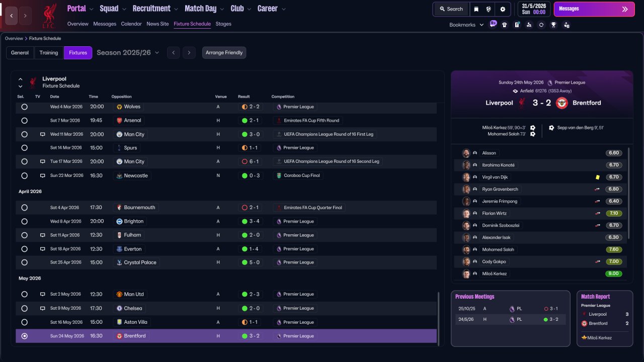Switch to the Overview tab
Viewport: 644px width, 362px height.
78,24
